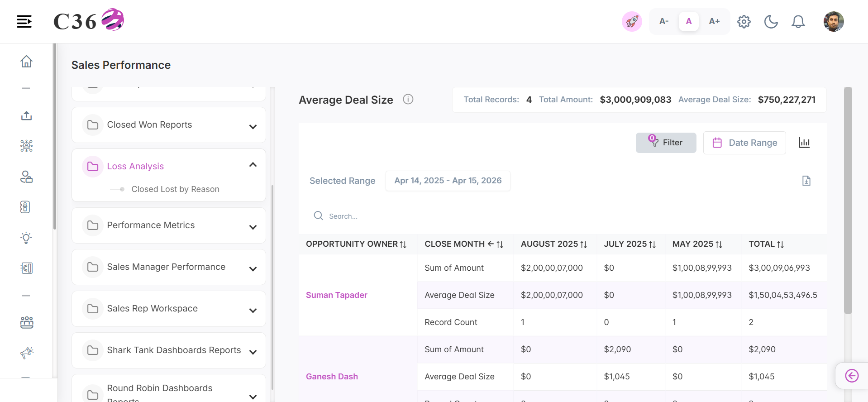Screen dimensions: 868x402
Task: Open the lightbulb insights icon in the sidebar
Action: coord(26,238)
